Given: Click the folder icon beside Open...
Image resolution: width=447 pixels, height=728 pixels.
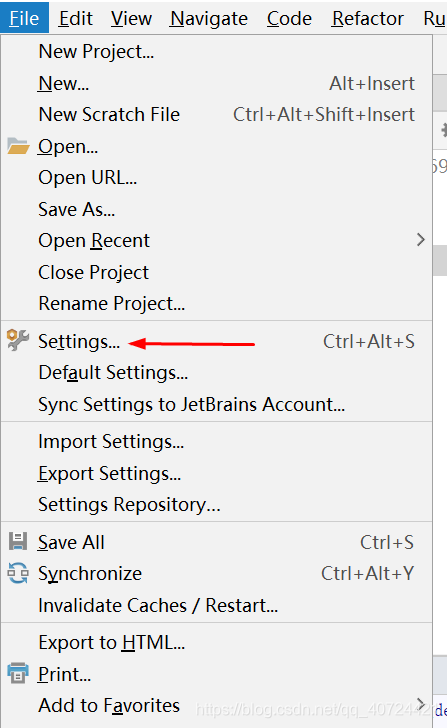Looking at the screenshot, I should pos(19,146).
